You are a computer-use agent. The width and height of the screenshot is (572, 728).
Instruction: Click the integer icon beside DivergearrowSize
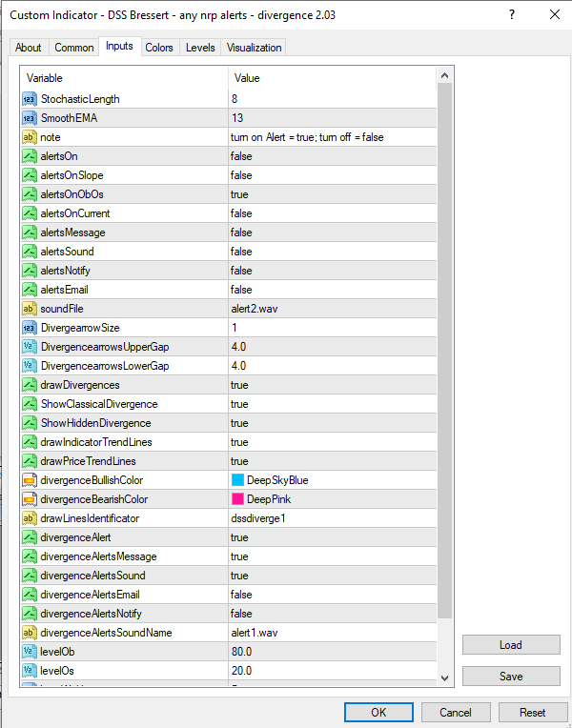[x=30, y=328]
